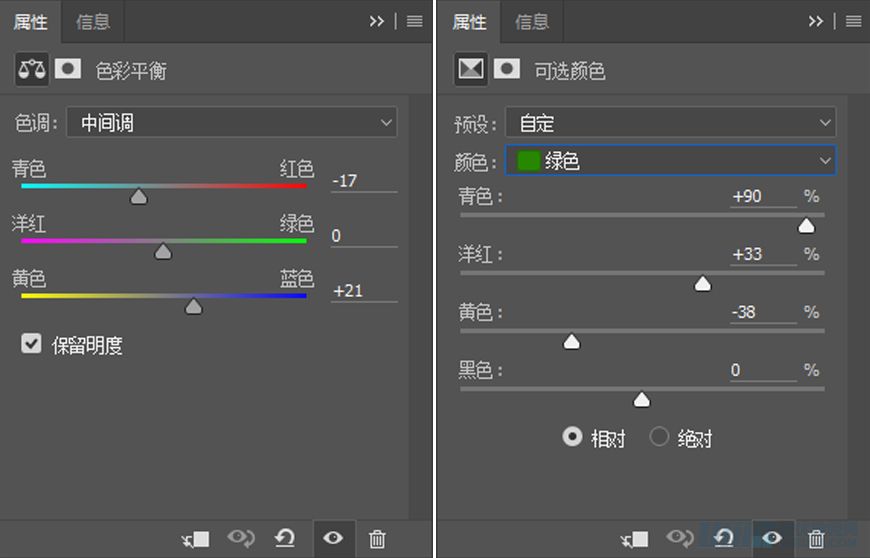
Task: Open the 色调 中间调 dropdown
Action: pyautogui.click(x=231, y=122)
